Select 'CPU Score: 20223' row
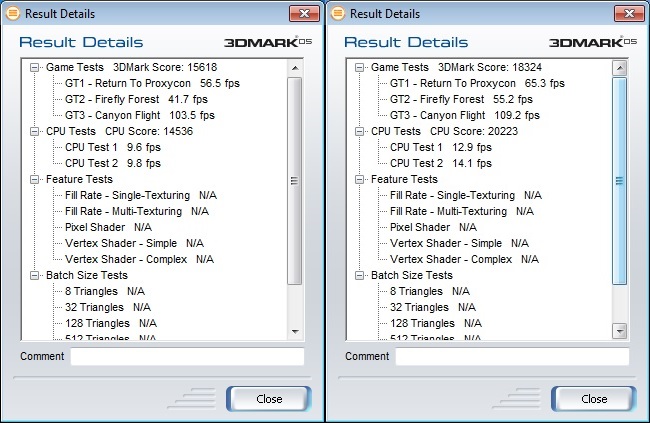This screenshot has height=423, width=650. [444, 131]
